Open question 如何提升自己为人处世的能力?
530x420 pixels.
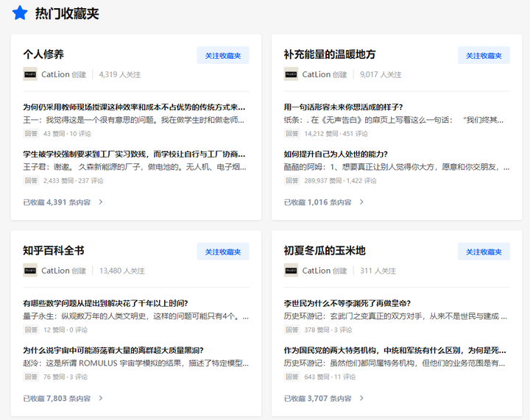tap(336, 154)
